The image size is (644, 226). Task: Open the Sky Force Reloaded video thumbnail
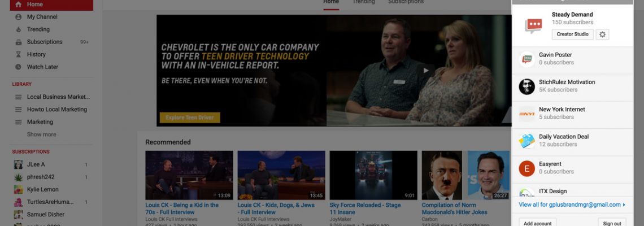point(373,175)
